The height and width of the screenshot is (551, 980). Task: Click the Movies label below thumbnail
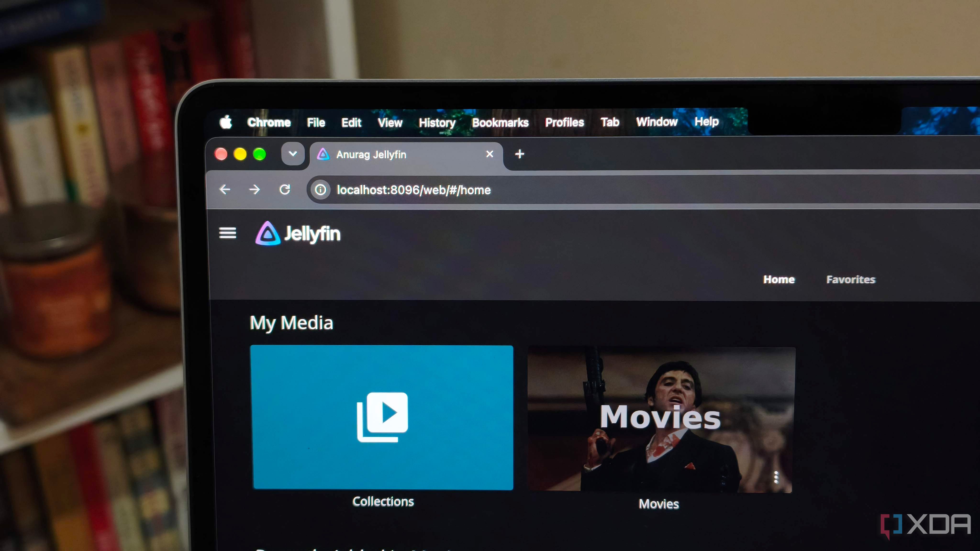coord(659,504)
